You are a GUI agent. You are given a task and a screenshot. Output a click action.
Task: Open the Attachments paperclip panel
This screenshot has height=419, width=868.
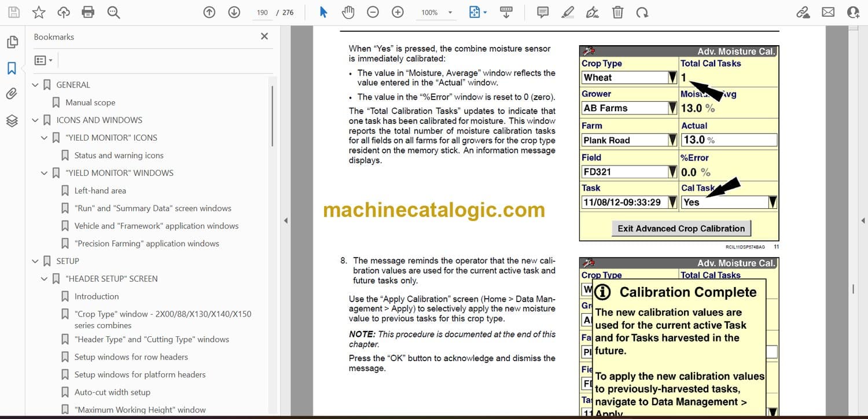[12, 94]
